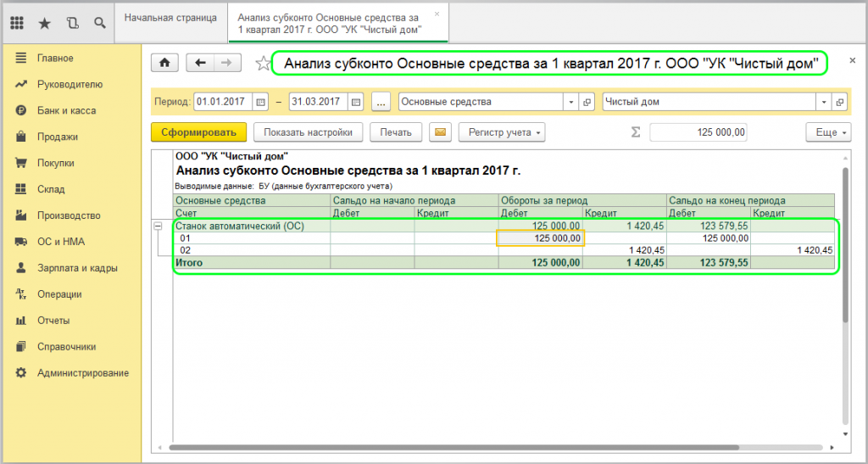Click the start date field 01.01.2017
This screenshot has height=464, width=868.
coord(222,102)
